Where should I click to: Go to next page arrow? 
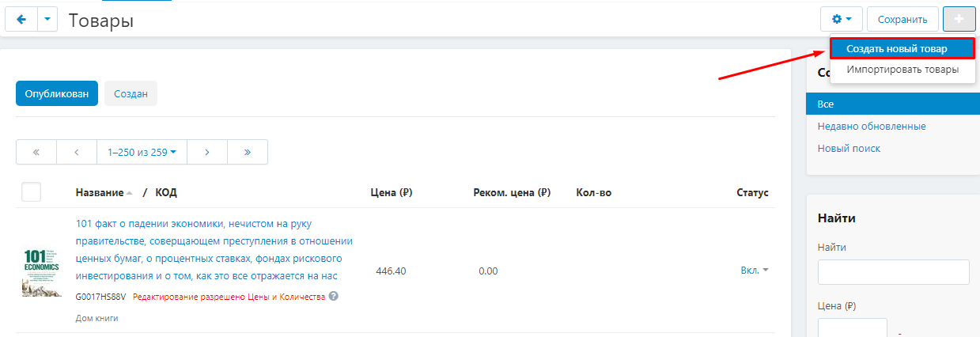point(206,152)
